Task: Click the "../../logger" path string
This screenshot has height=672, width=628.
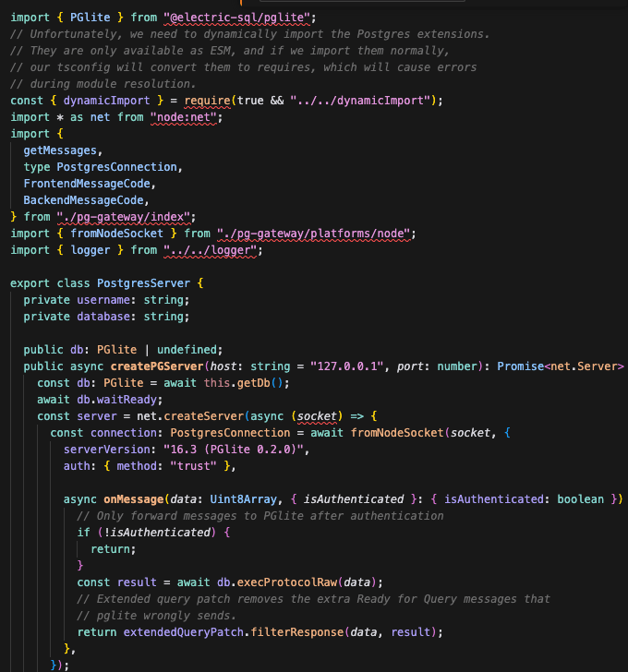Action: coord(210,250)
